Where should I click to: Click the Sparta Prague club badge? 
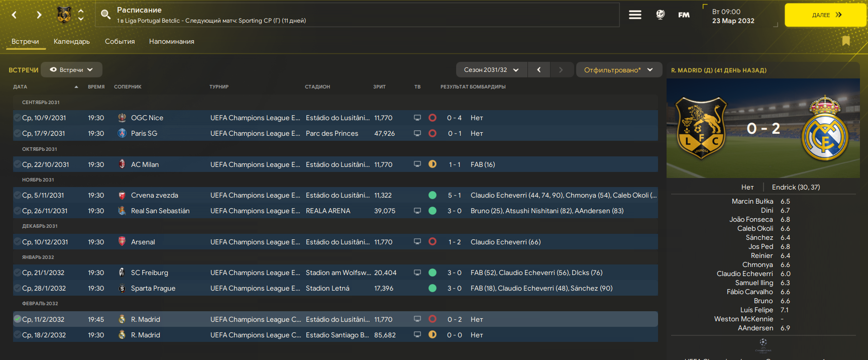pos(122,288)
